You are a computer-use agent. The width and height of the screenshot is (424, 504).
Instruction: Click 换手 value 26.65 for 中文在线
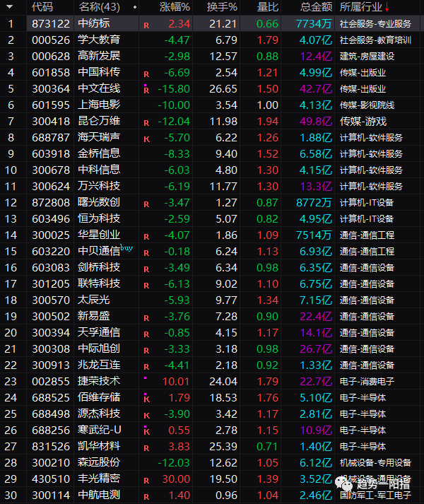click(x=223, y=89)
